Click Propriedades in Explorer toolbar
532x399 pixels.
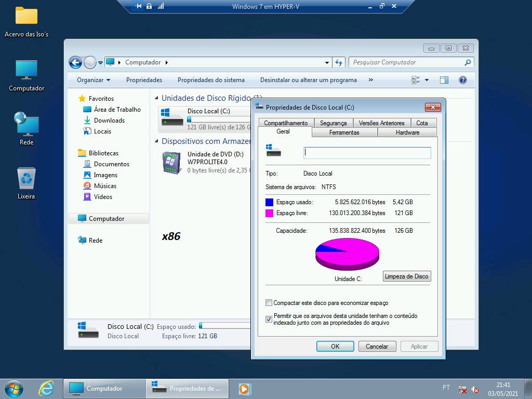(144, 80)
